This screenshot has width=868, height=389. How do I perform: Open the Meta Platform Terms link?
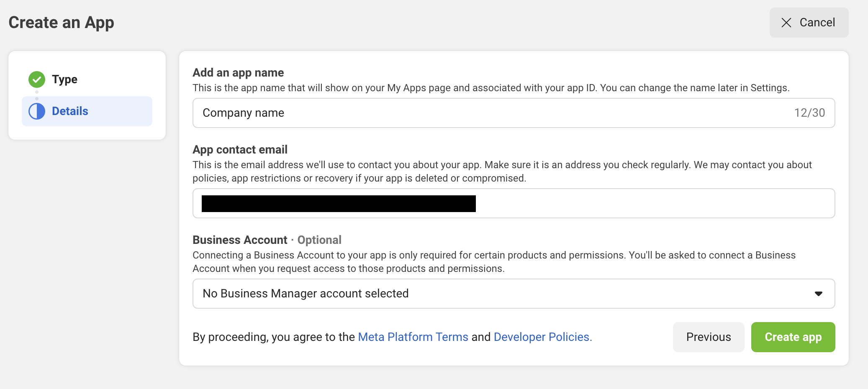tap(413, 337)
